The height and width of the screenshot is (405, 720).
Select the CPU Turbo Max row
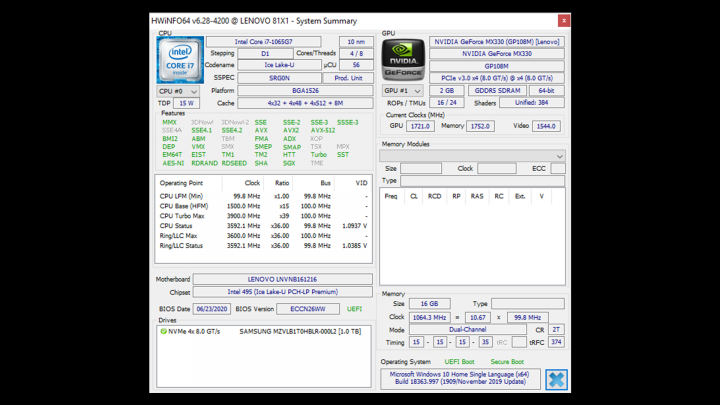tap(182, 216)
